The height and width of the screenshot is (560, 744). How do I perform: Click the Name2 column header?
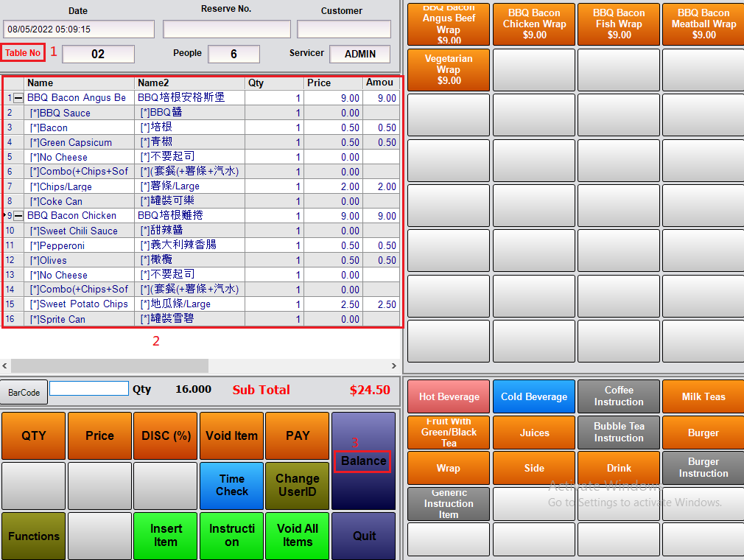tap(190, 83)
